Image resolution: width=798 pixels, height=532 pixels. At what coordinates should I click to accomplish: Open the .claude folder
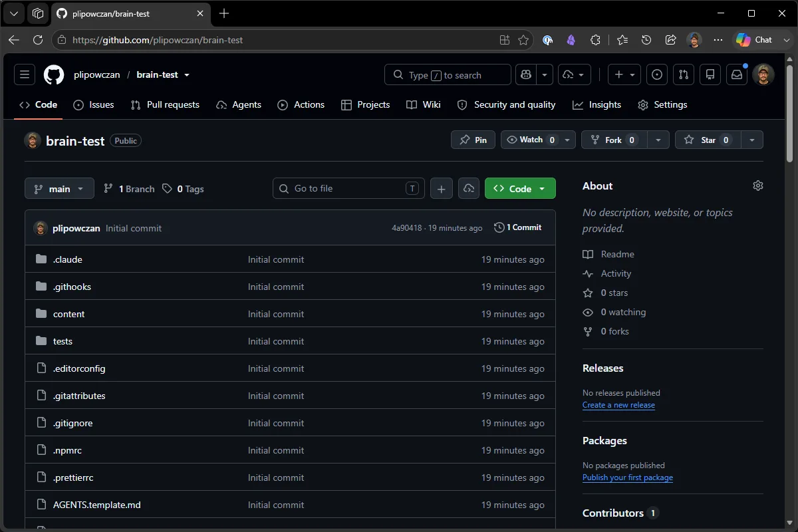tap(68, 259)
